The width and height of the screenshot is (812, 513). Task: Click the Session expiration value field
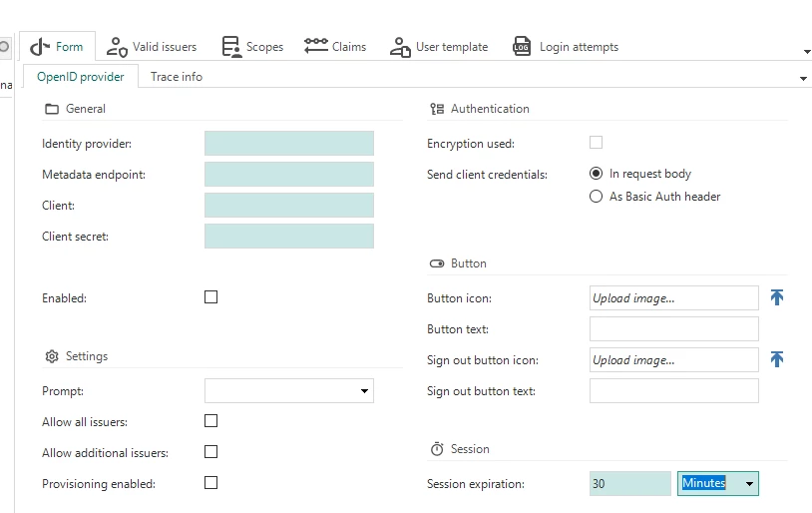(629, 484)
